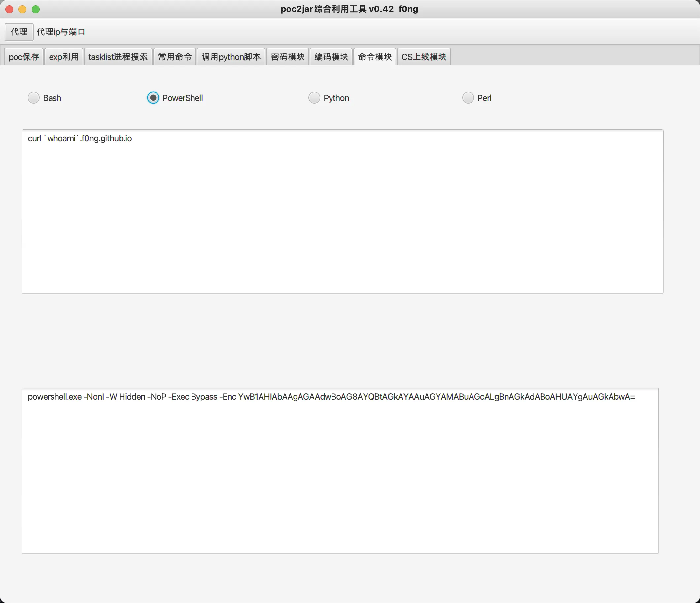
Task: Maximize the window with the green button
Action: point(36,9)
